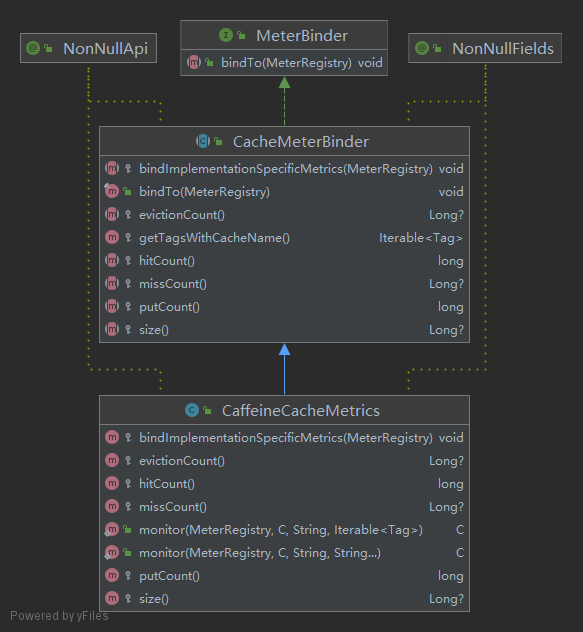Select the NonNullApi annotation node

coord(88,48)
